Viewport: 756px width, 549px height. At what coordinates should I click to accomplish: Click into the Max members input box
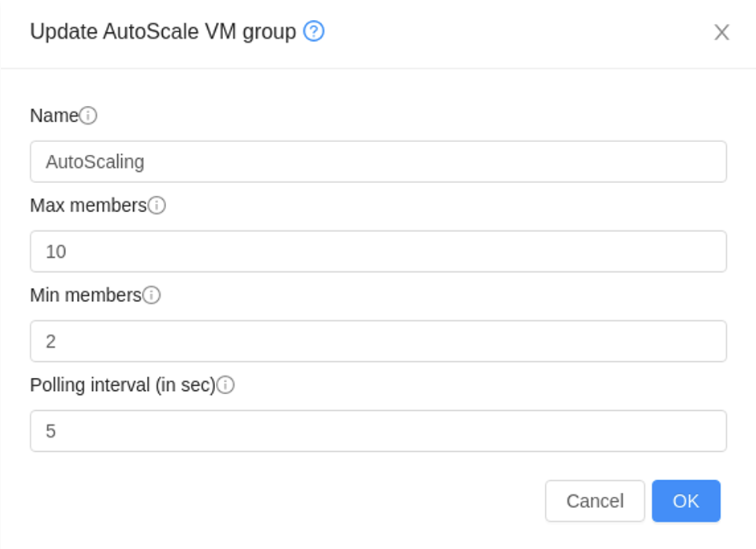point(379,251)
